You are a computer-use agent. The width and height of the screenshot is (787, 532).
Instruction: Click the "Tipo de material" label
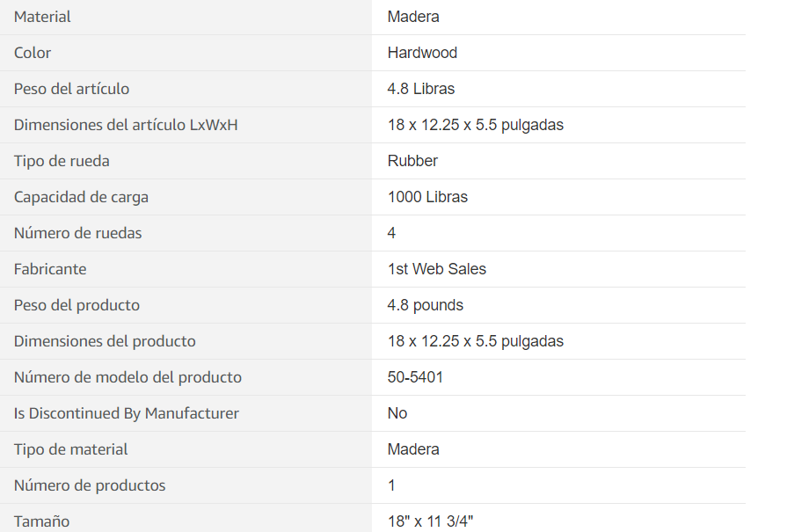(70, 449)
